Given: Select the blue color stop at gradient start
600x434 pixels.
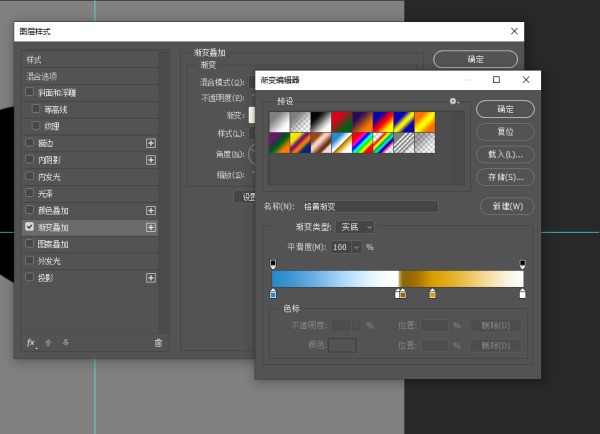Looking at the screenshot, I should coord(273,294).
